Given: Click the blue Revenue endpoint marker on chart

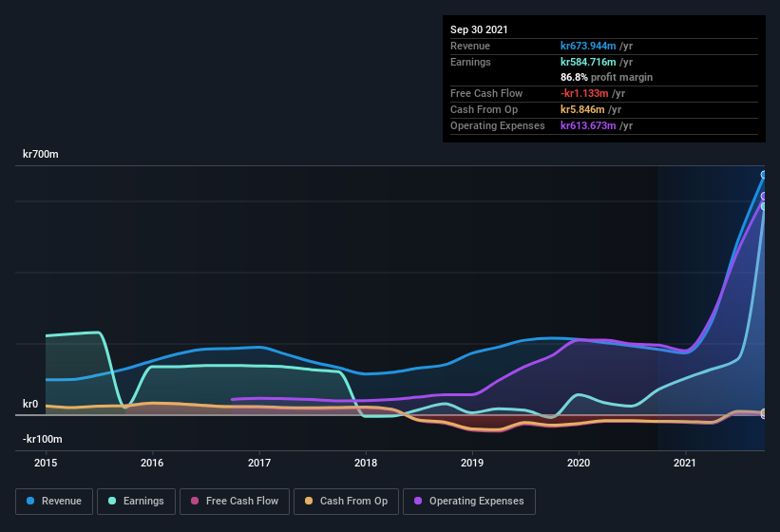Looking at the screenshot, I should [x=764, y=175].
